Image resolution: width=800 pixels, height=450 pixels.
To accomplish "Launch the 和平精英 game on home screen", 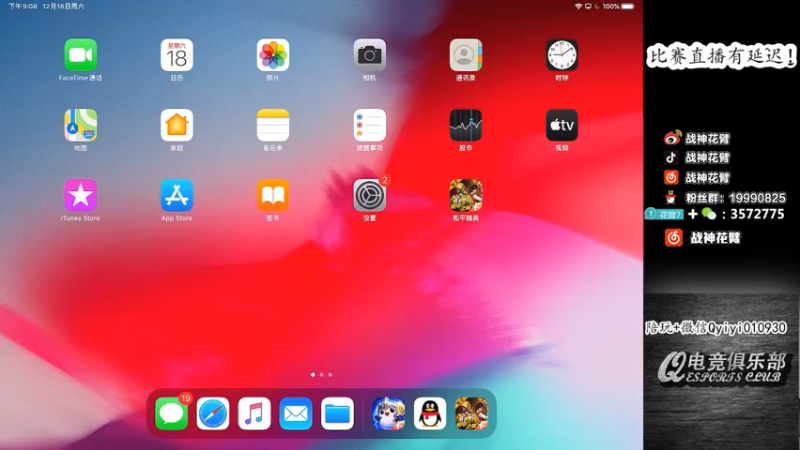I will point(465,195).
